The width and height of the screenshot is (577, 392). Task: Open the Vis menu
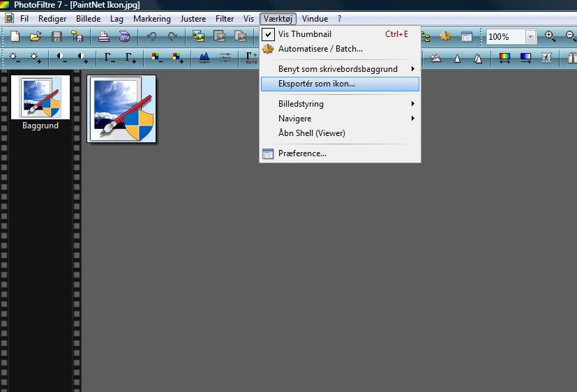(249, 18)
